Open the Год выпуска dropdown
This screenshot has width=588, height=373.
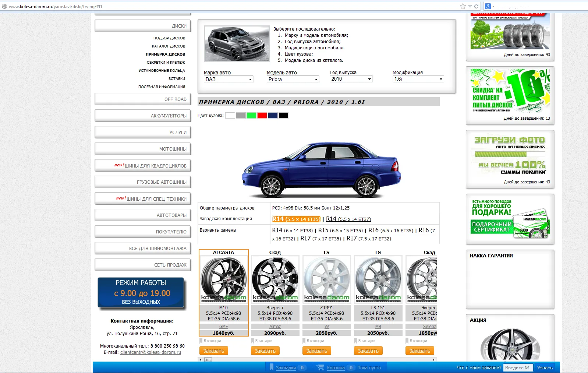click(x=351, y=79)
